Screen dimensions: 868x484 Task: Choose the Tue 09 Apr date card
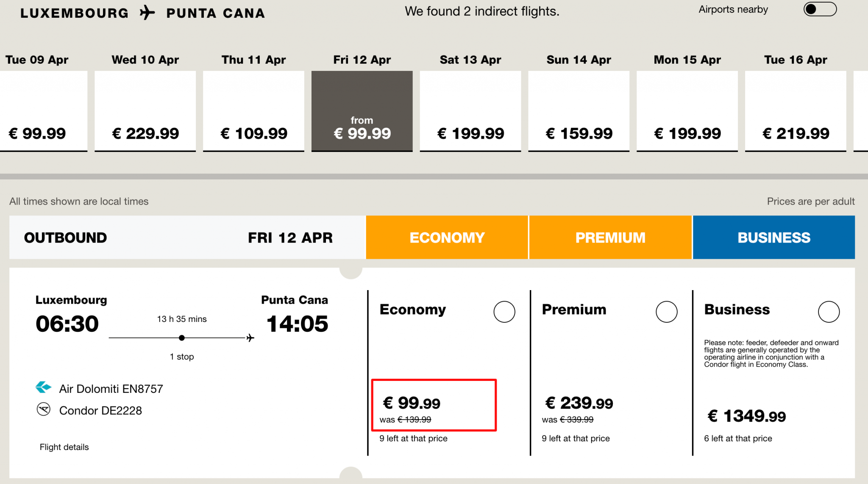(x=43, y=110)
